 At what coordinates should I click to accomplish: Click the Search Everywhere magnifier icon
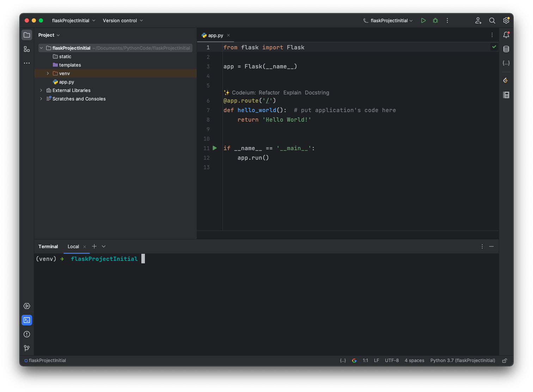(492, 20)
